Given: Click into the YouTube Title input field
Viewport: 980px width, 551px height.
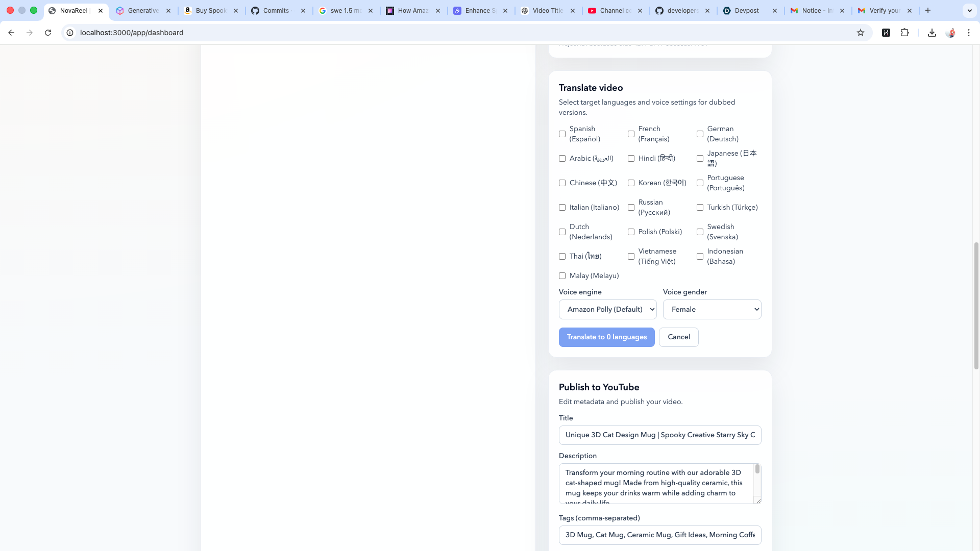Looking at the screenshot, I should [x=659, y=435].
